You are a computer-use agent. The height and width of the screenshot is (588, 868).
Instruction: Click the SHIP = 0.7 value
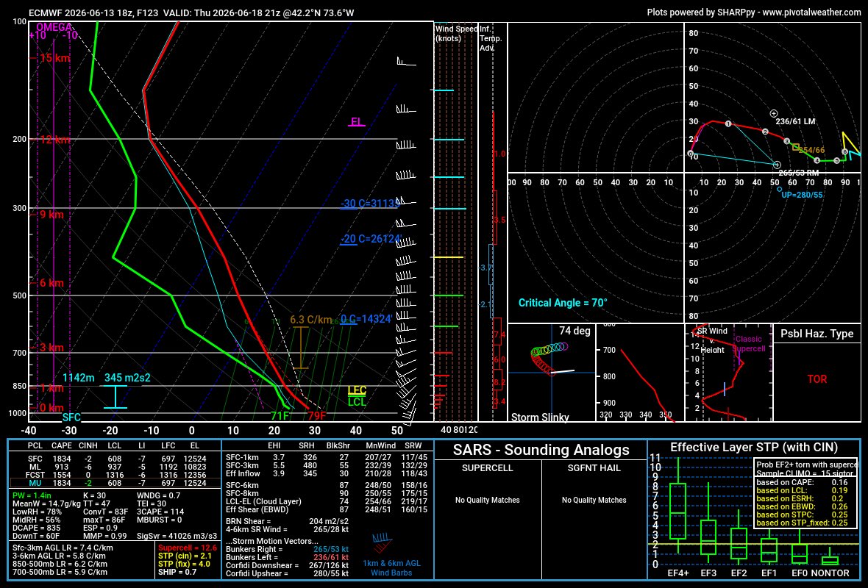[x=178, y=572]
